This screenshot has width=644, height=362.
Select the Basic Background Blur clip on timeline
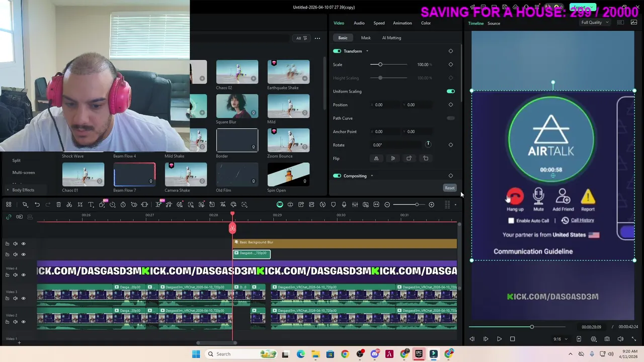point(345,243)
